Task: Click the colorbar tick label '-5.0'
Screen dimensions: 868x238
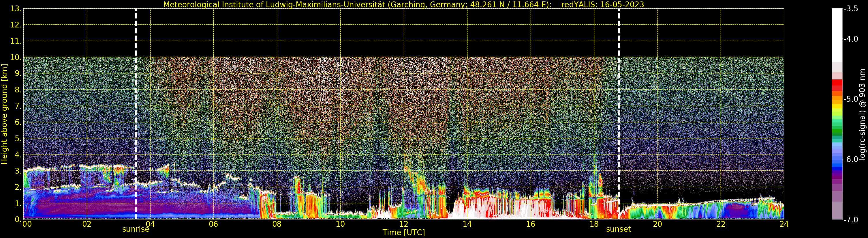Action: point(851,99)
